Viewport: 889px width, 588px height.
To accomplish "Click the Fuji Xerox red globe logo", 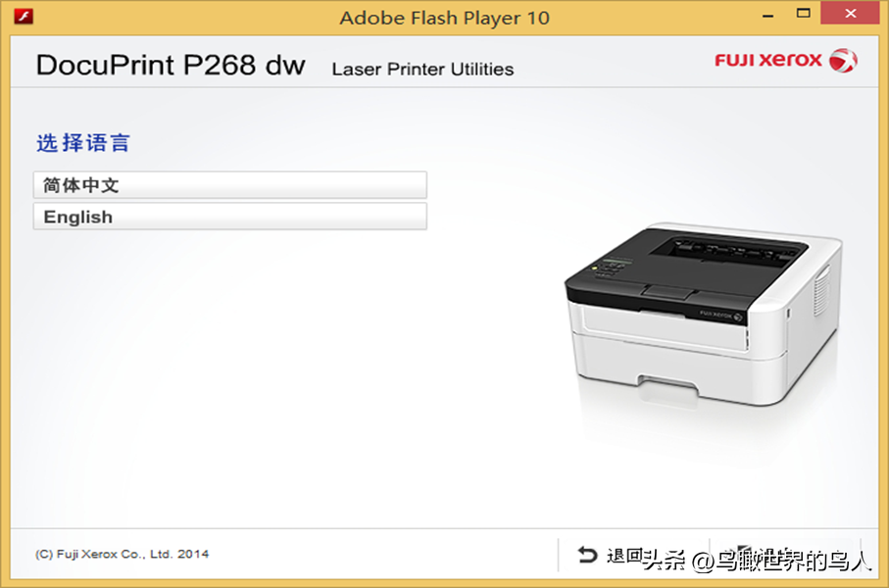I will [x=843, y=60].
